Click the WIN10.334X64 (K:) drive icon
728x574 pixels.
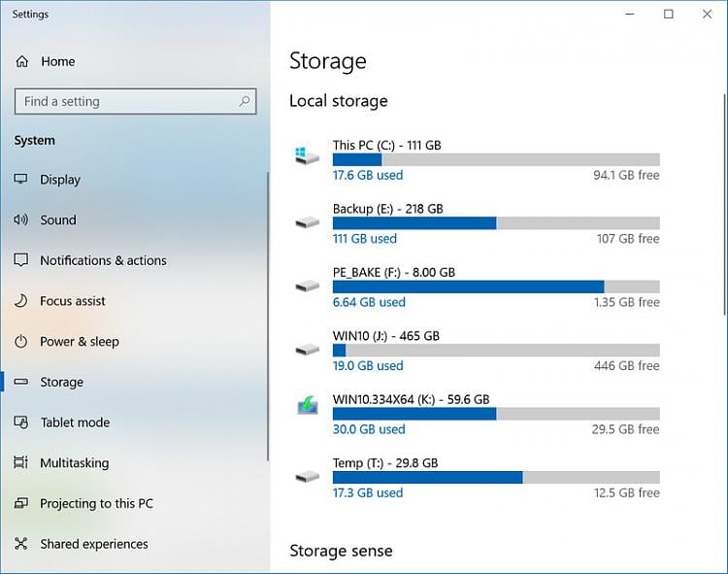click(x=308, y=407)
